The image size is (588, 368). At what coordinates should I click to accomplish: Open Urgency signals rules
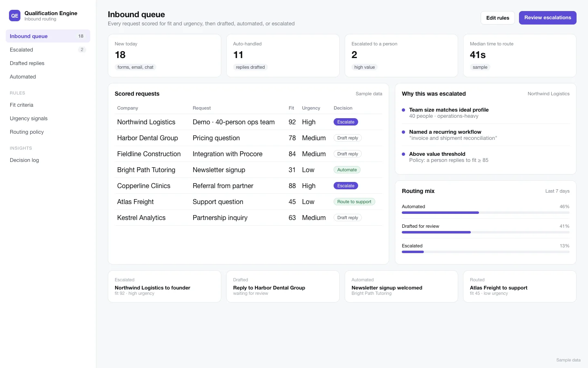click(x=48, y=118)
